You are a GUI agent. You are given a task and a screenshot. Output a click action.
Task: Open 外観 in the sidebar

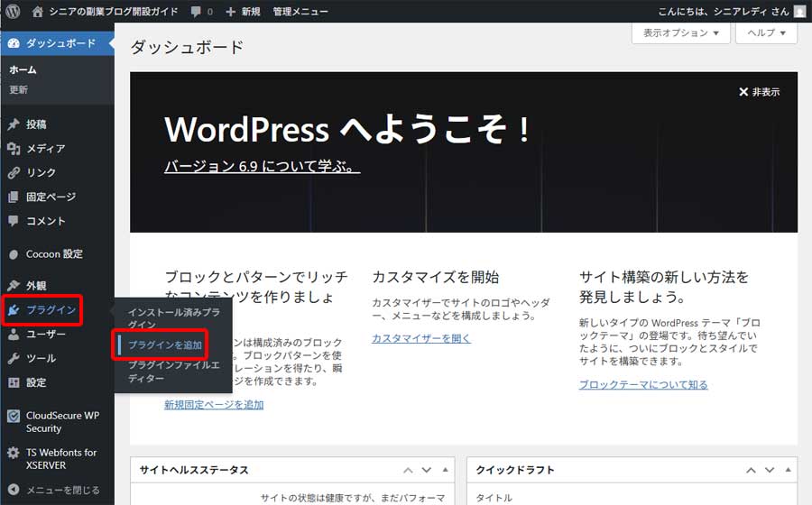[x=36, y=286]
